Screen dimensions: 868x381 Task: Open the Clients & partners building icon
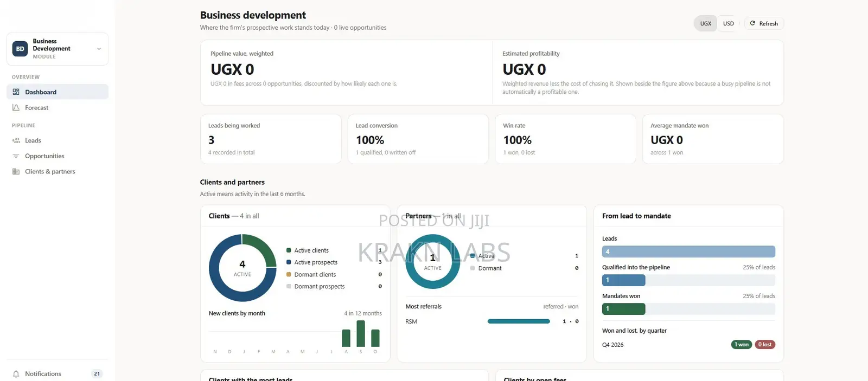(x=16, y=172)
